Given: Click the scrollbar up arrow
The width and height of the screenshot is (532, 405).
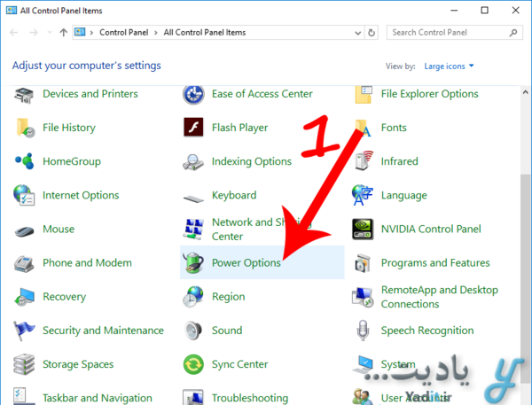Looking at the screenshot, I should click(x=525, y=92).
